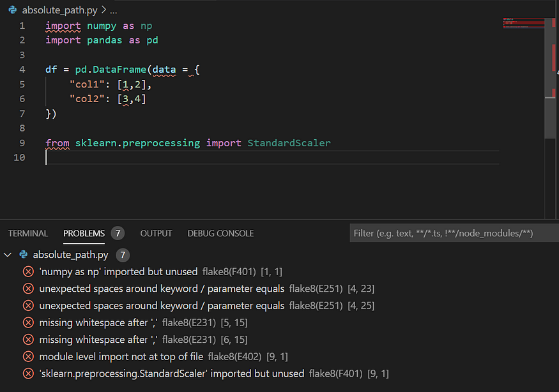The height and width of the screenshot is (392, 559).
Task: Click the problems count badge on tab
Action: pos(118,234)
